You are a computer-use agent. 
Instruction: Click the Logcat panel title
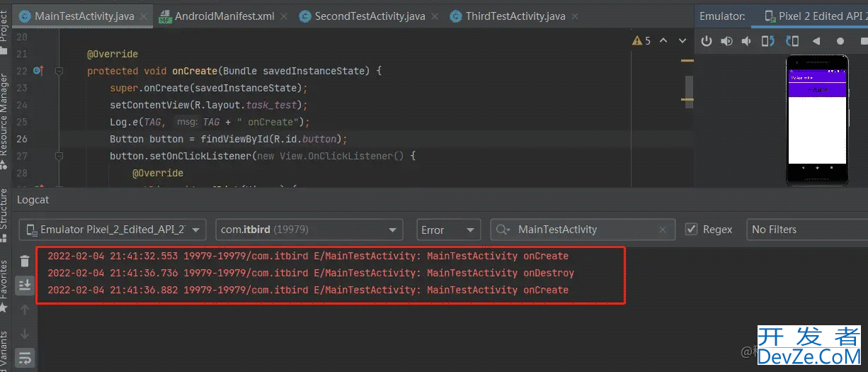[x=33, y=199]
